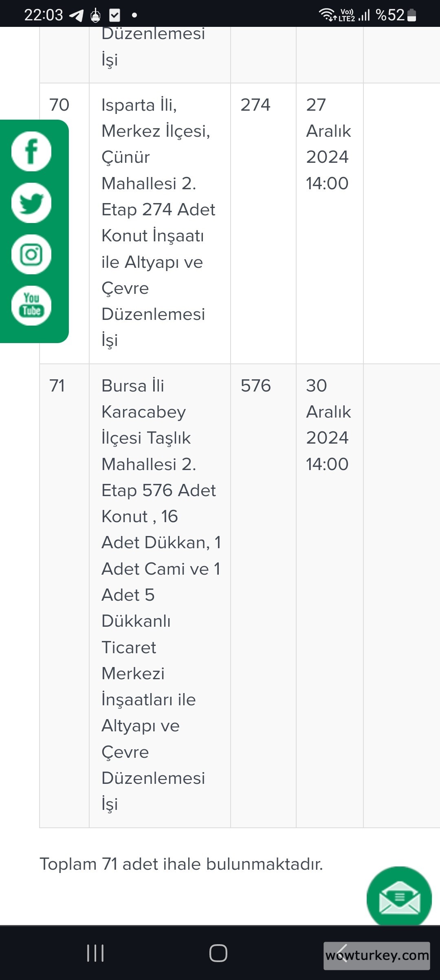
Task: Tap the 576 unit count cell
Action: click(x=256, y=386)
